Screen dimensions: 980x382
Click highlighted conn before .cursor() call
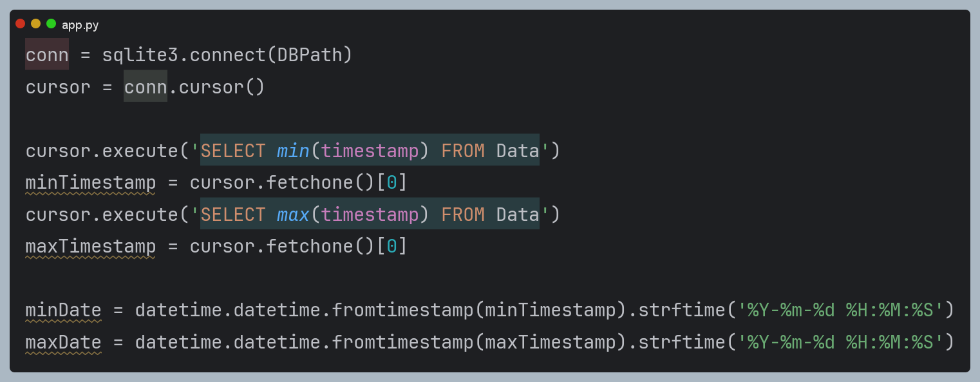(146, 87)
